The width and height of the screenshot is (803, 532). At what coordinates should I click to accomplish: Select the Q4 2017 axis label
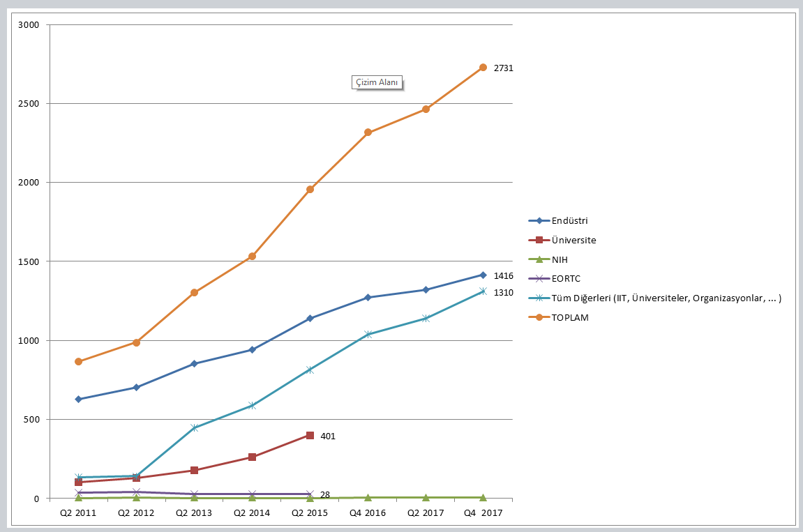[483, 512]
